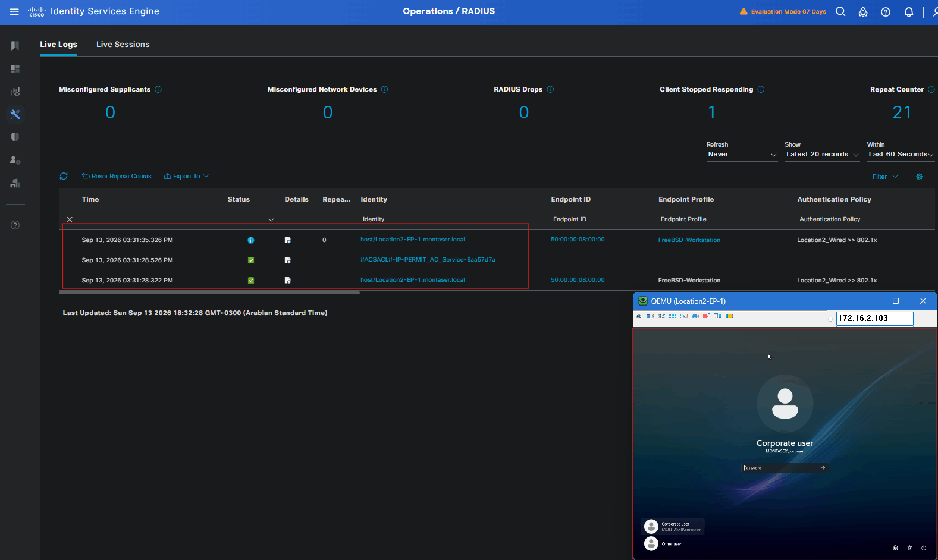The image size is (938, 560).
Task: Click the yellow-blue icon in QEMU toolbar
Action: (x=729, y=316)
